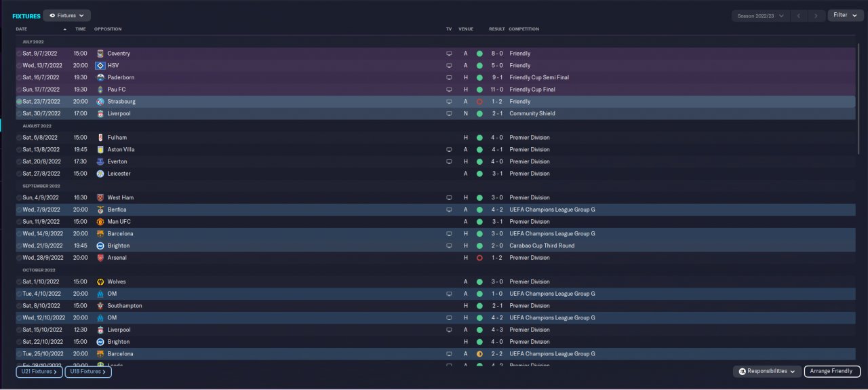The image size is (868, 390).
Task: Click the Barcelona crest in the 14/9/2022 row
Action: [100, 233]
